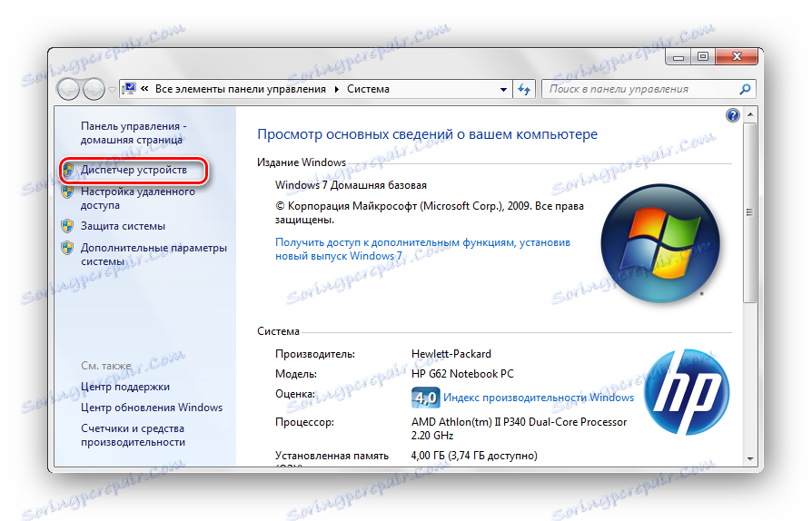Select text Hewlett-Packard manufacturer value
The image size is (812, 521).
pos(451,354)
